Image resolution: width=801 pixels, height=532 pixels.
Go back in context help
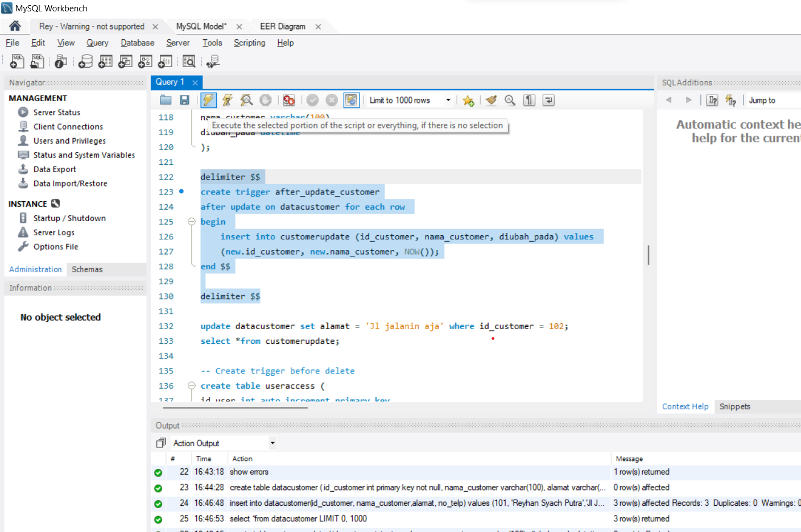(669, 100)
